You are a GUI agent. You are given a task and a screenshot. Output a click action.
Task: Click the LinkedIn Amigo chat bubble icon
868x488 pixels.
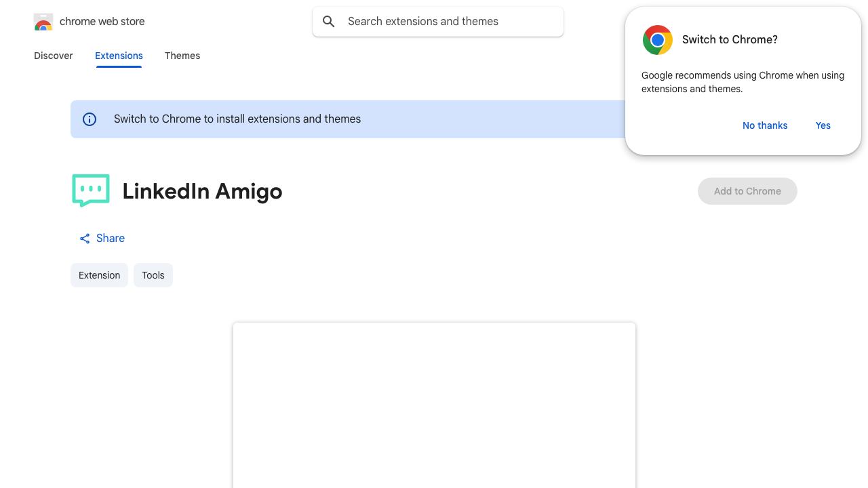pos(91,190)
